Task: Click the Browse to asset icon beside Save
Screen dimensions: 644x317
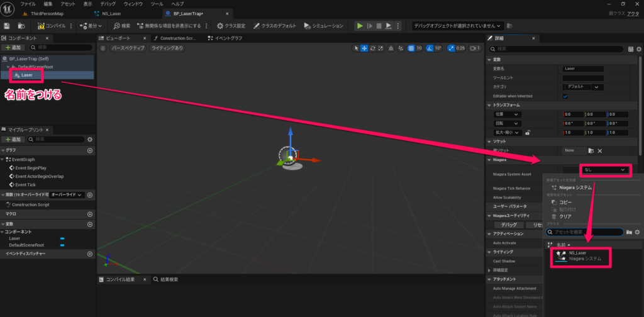Action: 21,26
